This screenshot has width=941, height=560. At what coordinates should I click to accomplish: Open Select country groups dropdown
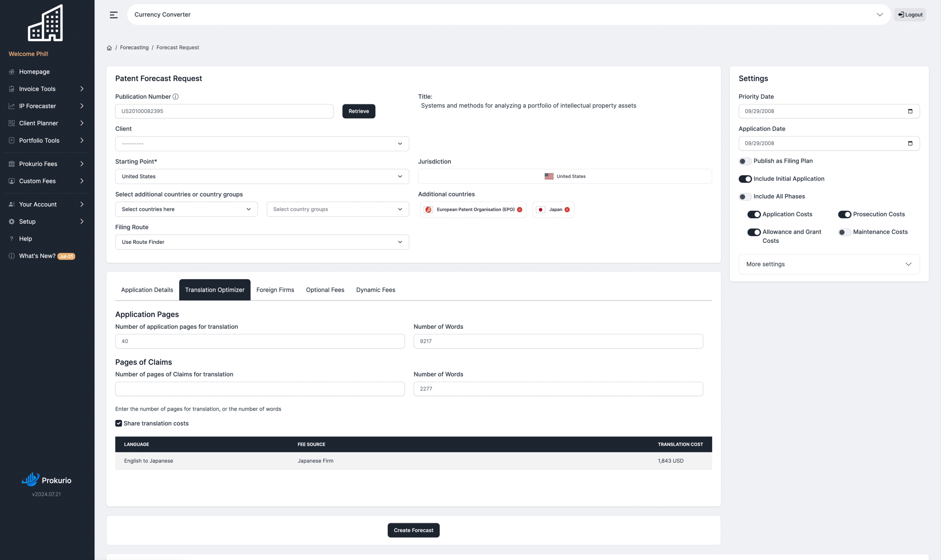tap(338, 209)
